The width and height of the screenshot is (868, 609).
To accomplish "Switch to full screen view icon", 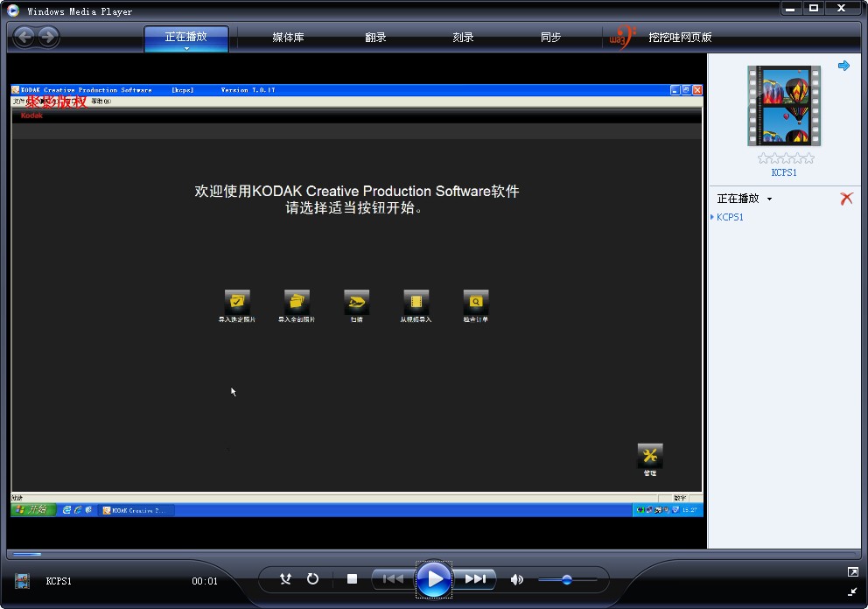I will pos(852,572).
